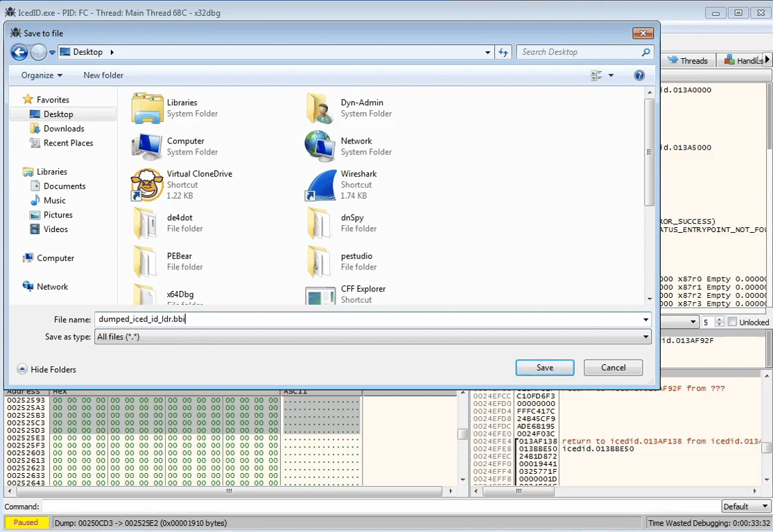Open the Organize menu dropdown
773x532 pixels.
[x=42, y=76]
